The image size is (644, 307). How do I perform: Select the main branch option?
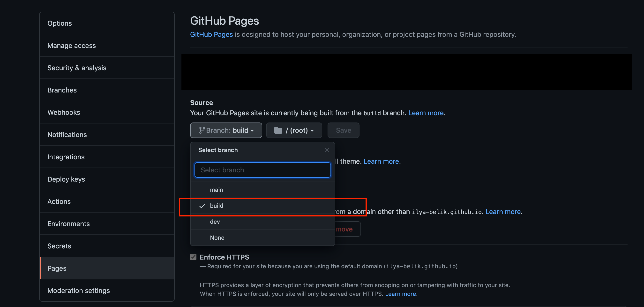click(x=217, y=190)
